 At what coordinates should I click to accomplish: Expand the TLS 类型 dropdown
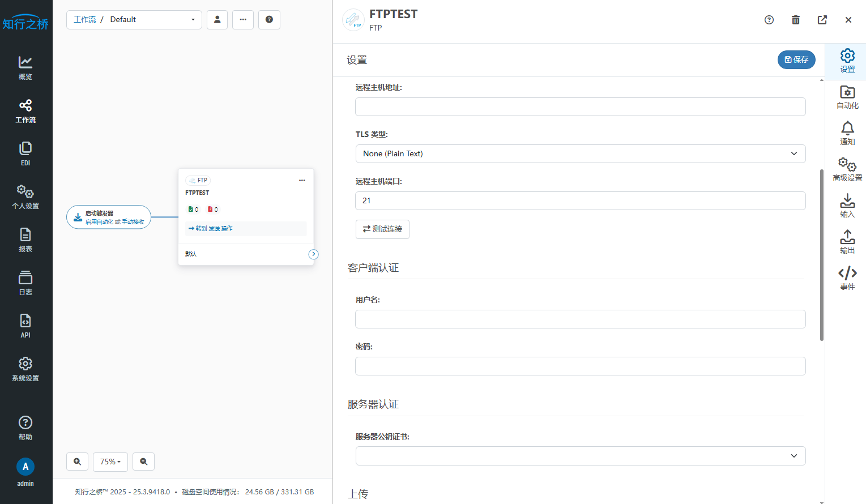coord(580,153)
